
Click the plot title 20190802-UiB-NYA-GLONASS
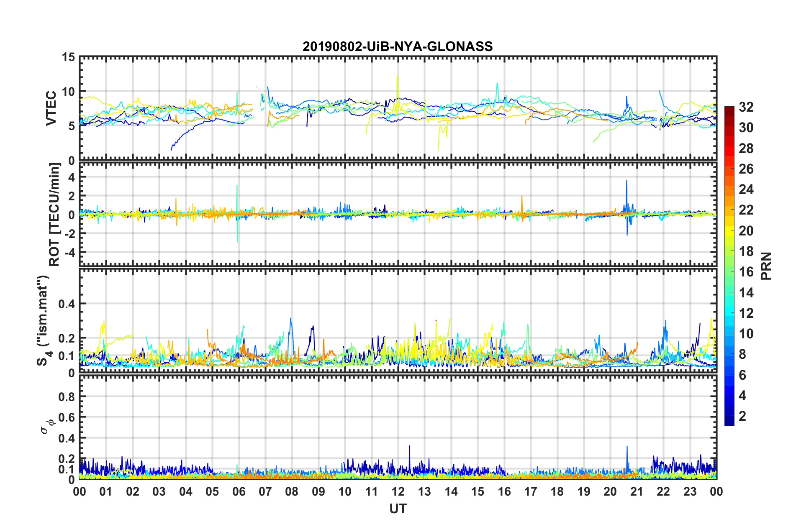tap(398, 46)
